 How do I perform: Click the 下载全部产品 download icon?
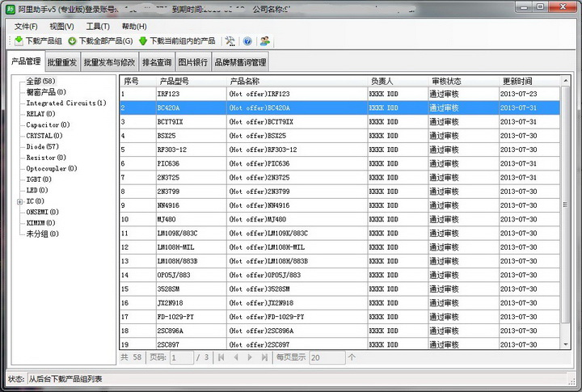point(72,41)
